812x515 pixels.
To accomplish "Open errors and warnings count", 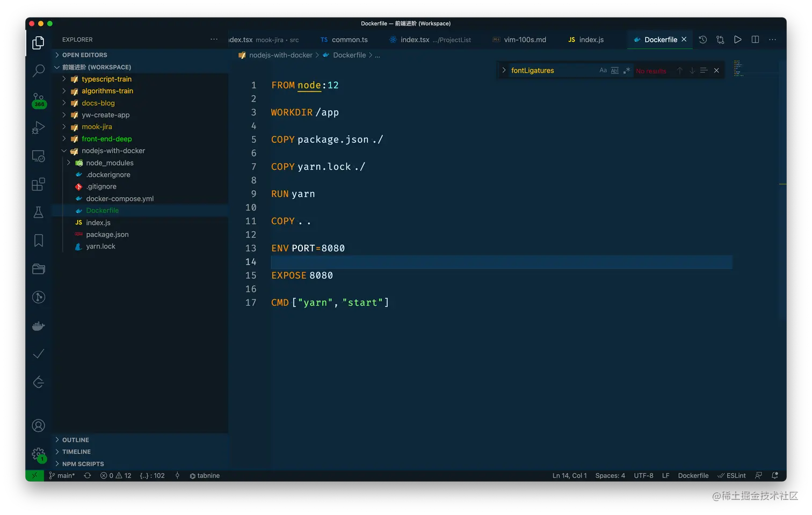I will click(x=116, y=476).
